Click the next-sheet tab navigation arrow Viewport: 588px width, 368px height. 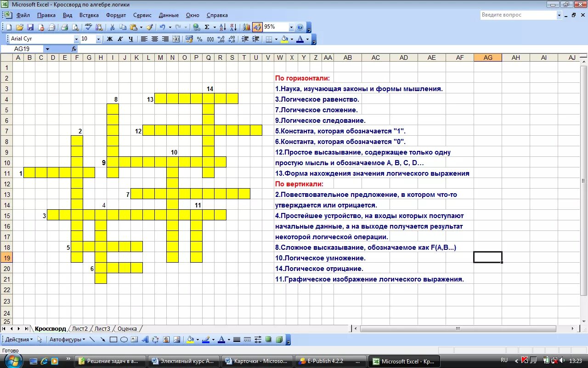pyautogui.click(x=18, y=329)
